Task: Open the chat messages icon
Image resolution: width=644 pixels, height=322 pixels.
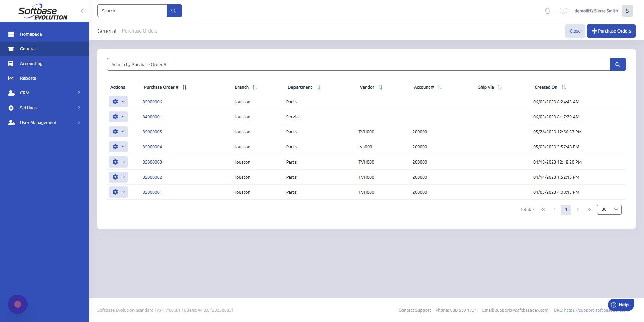Action: [x=563, y=11]
